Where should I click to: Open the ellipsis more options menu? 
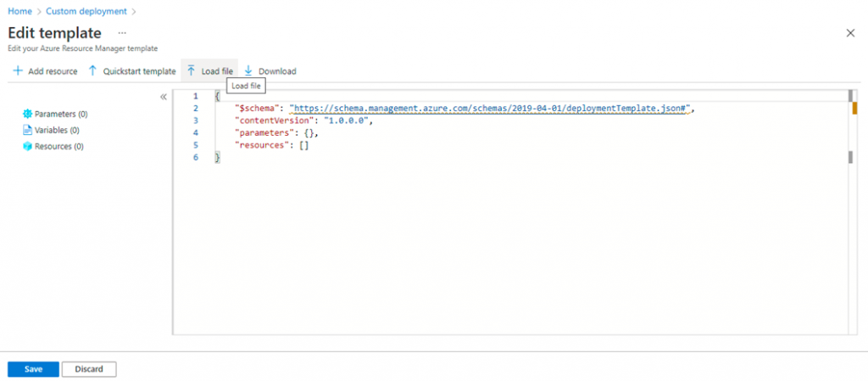point(122,33)
